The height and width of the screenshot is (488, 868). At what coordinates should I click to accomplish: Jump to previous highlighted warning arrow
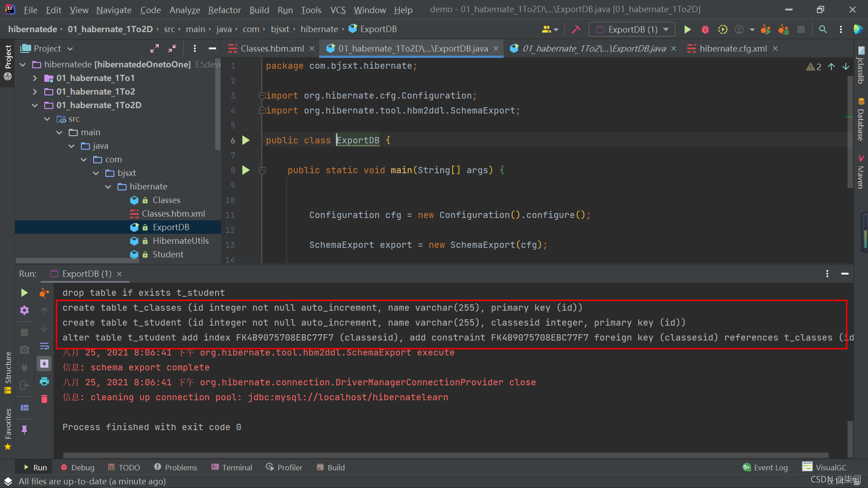[831, 66]
